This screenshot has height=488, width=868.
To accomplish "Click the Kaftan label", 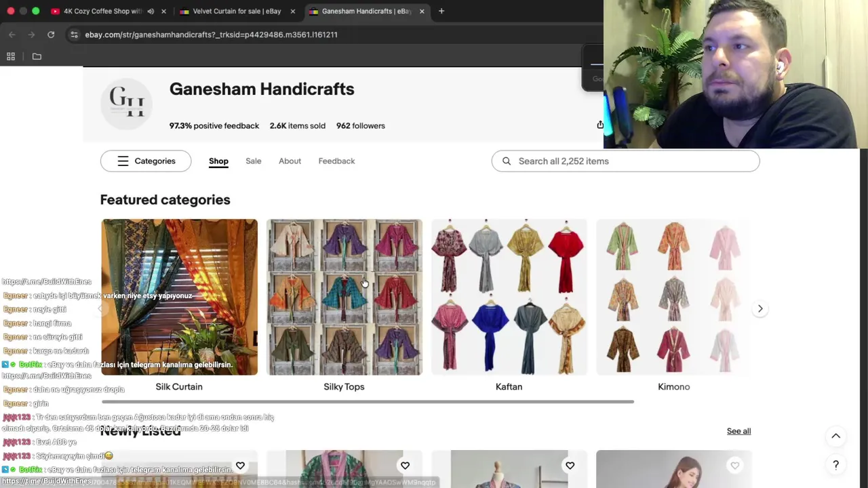I will (509, 386).
